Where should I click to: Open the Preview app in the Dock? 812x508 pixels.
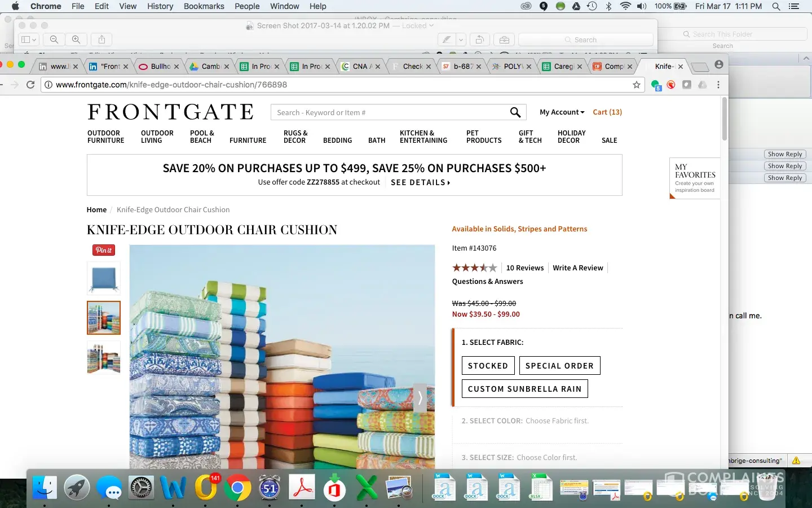point(399,487)
